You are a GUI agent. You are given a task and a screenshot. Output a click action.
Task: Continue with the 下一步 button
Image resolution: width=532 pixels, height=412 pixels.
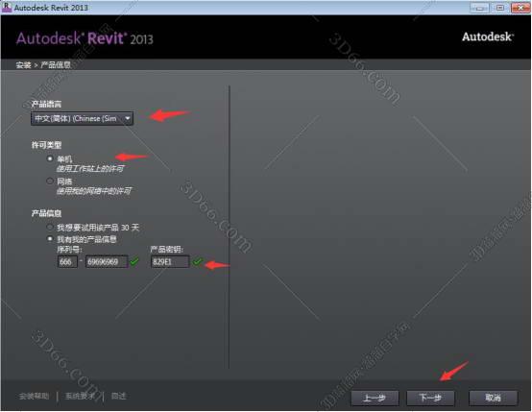pyautogui.click(x=430, y=398)
